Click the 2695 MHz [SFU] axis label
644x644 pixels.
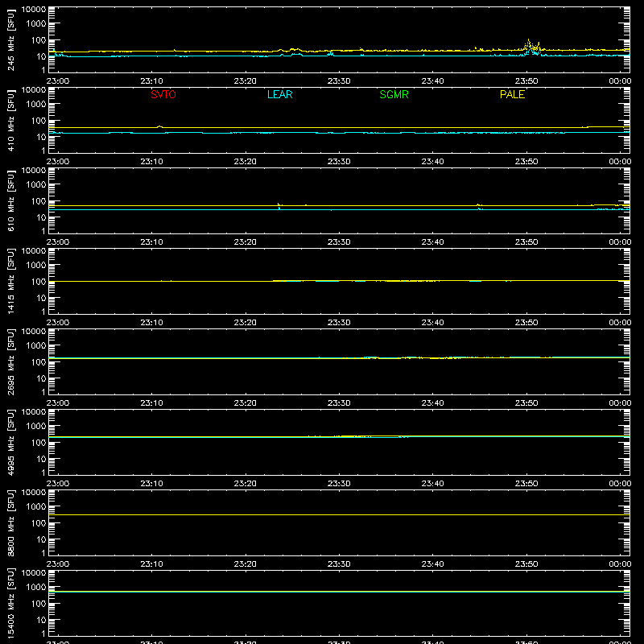pyautogui.click(x=10, y=361)
